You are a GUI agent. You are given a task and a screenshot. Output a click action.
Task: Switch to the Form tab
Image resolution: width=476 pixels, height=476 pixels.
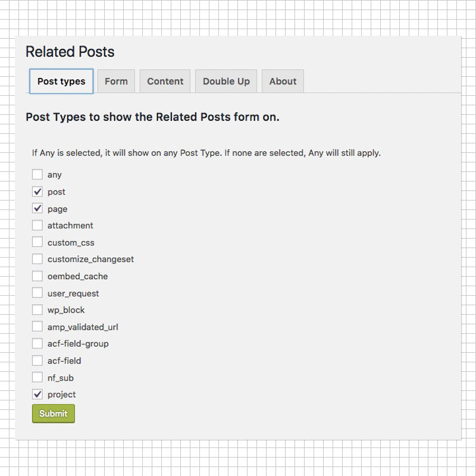pyautogui.click(x=116, y=81)
